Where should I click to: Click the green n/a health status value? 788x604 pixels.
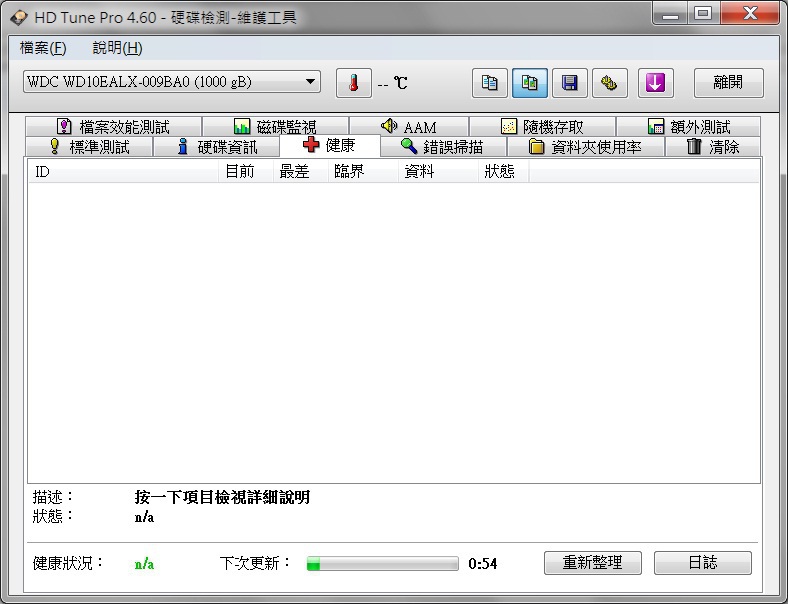point(144,564)
